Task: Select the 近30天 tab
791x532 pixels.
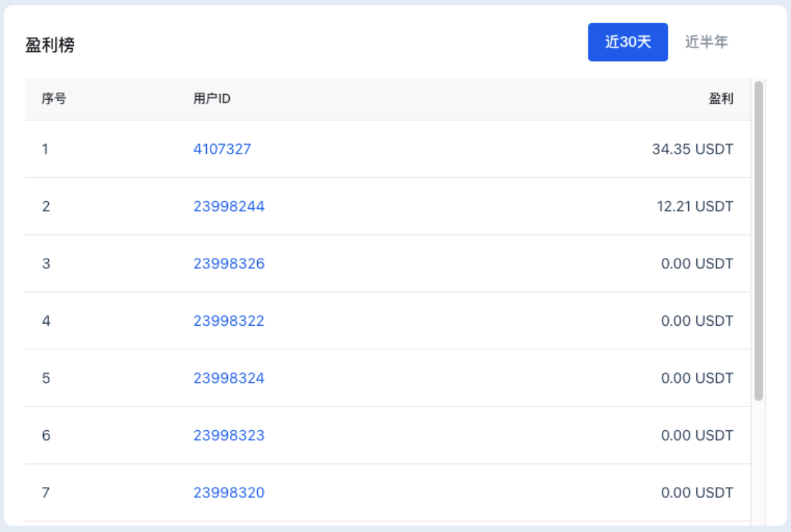Action: pyautogui.click(x=628, y=42)
